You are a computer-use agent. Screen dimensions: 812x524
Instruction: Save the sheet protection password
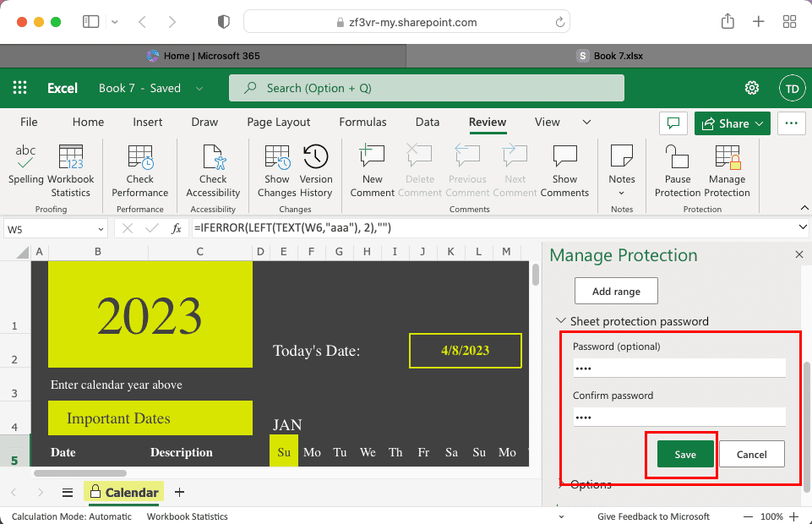pyautogui.click(x=685, y=454)
